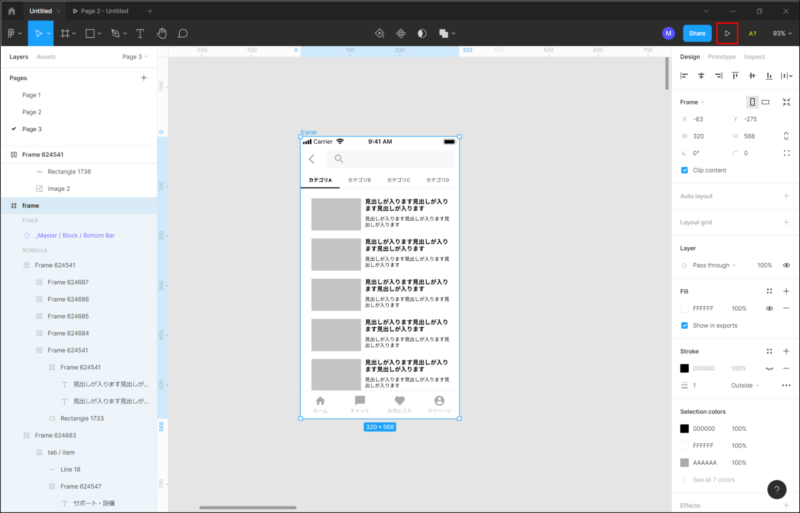Click the Share button
Viewport: 800px width, 513px height.
(x=696, y=33)
